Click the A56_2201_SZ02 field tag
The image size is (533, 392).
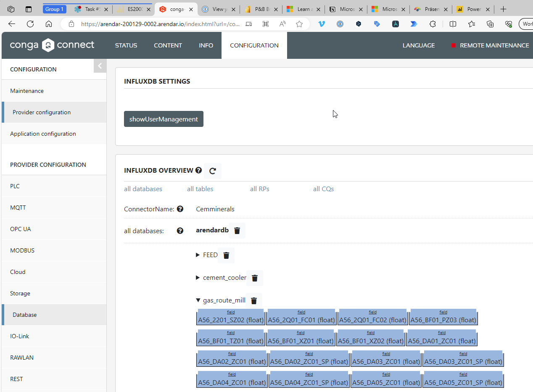(231, 317)
